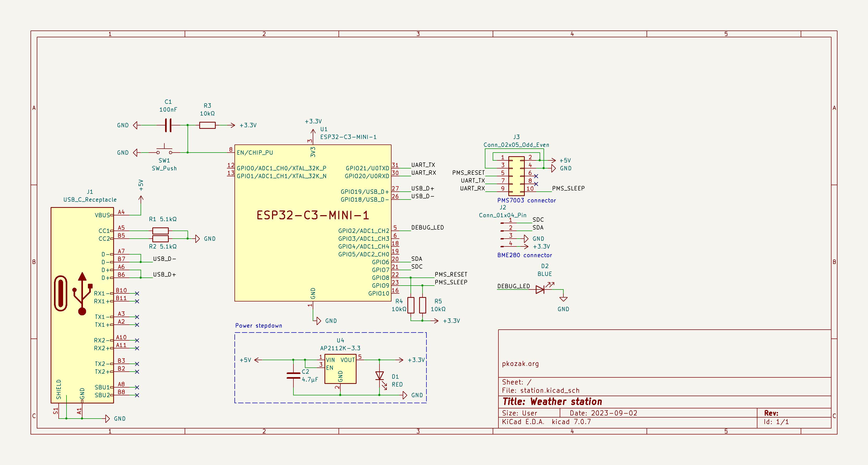Image resolution: width=868 pixels, height=465 pixels.
Task: Select the SDC label at GPIO7 pin 21
Action: 417,267
